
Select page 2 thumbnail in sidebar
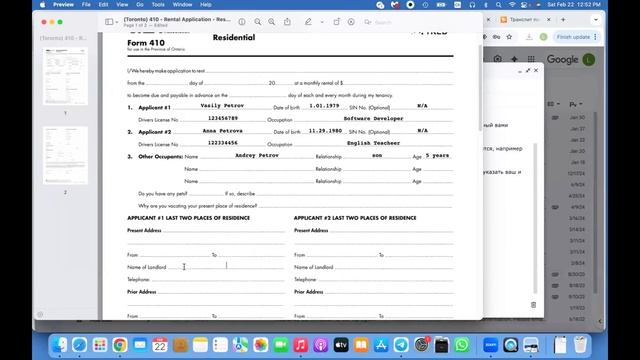coord(65,155)
